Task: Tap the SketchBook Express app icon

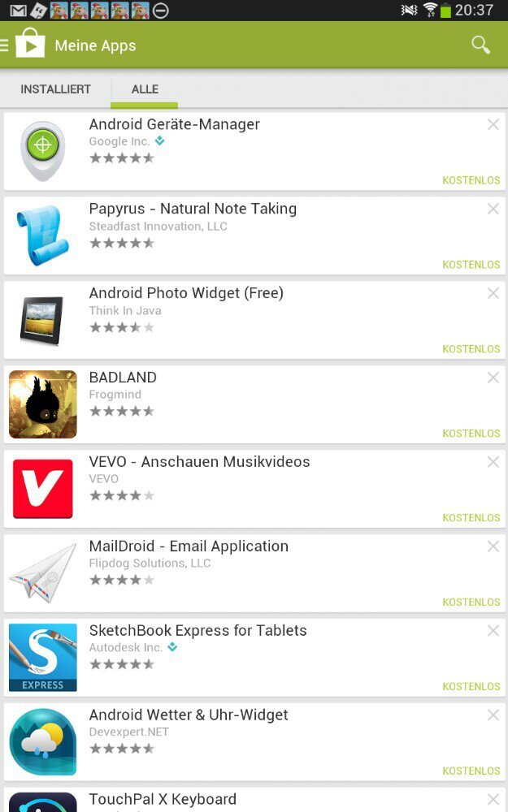Action: coord(42,657)
